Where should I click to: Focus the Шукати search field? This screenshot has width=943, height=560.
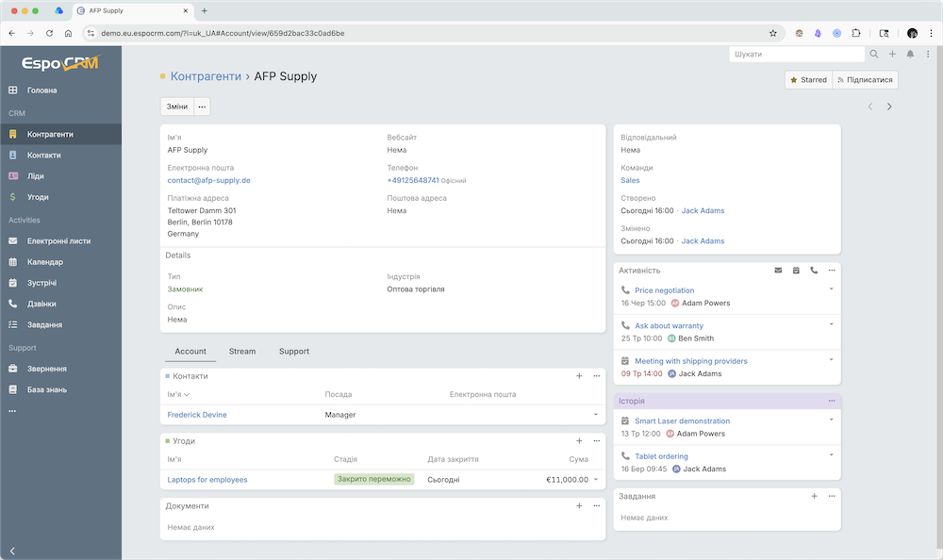[x=797, y=54]
